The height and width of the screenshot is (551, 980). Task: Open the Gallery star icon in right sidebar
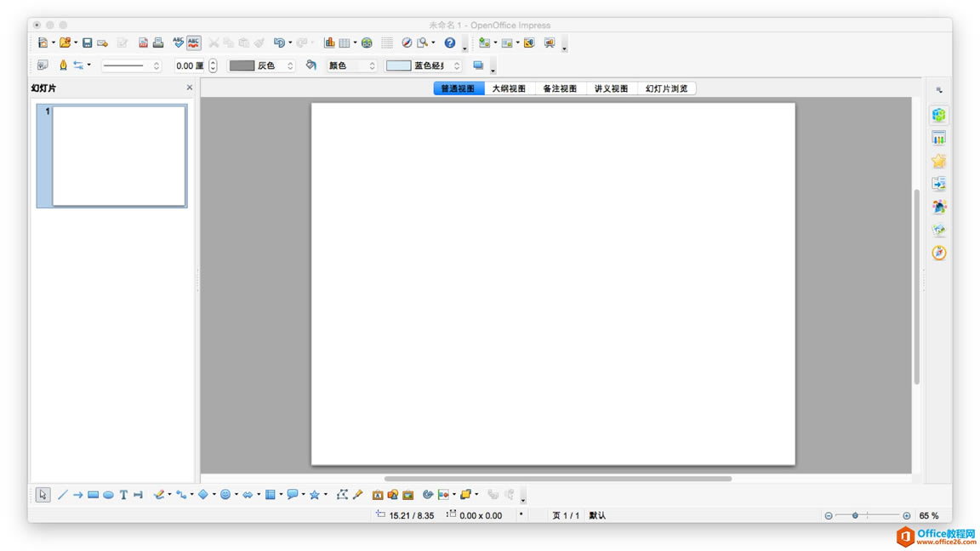click(x=937, y=160)
